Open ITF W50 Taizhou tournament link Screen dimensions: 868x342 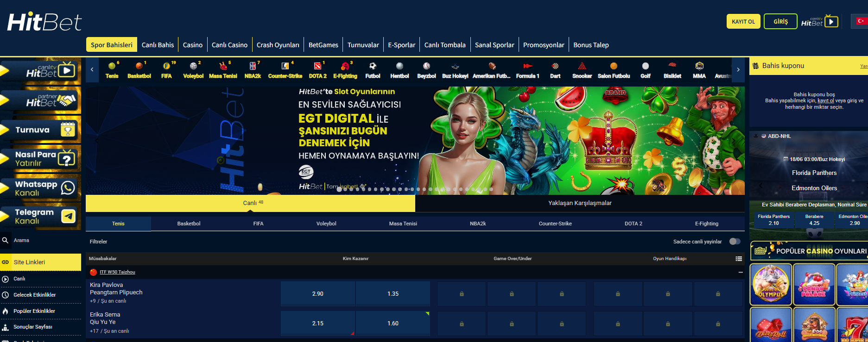117,272
